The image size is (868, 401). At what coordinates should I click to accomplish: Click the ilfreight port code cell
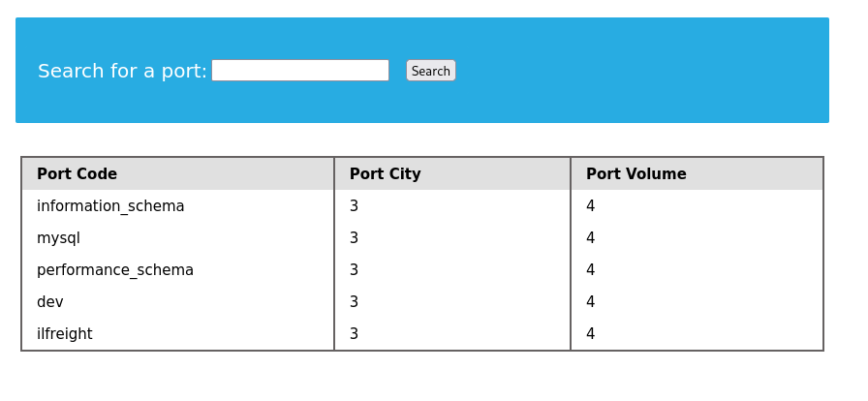click(65, 334)
